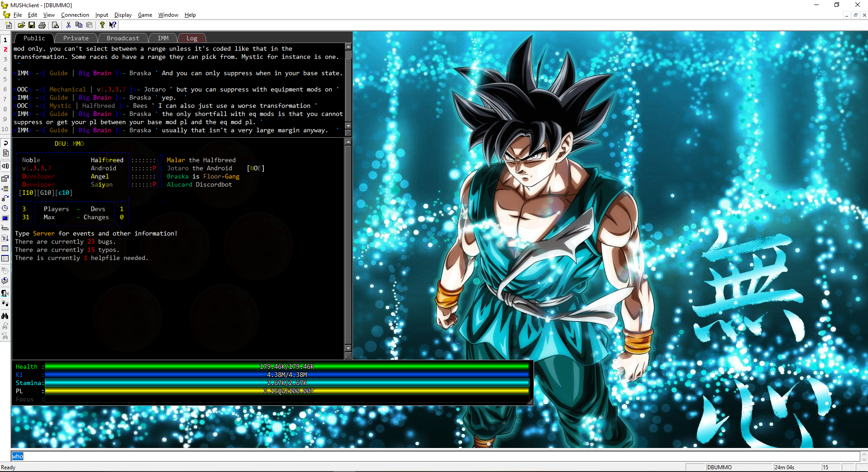
Task: Switch to the Private tab
Action: pos(76,38)
